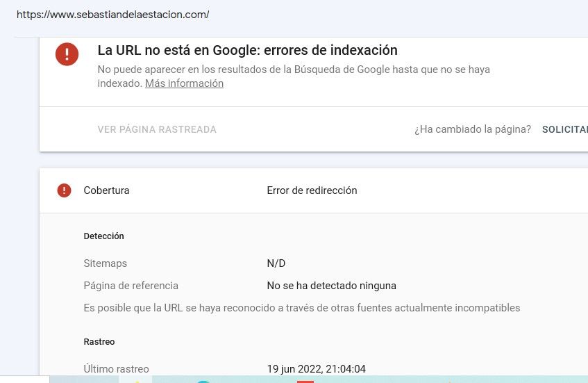Collapse the Cobertura row
Image resolution: width=588 pixels, height=383 pixels.
[314, 190]
